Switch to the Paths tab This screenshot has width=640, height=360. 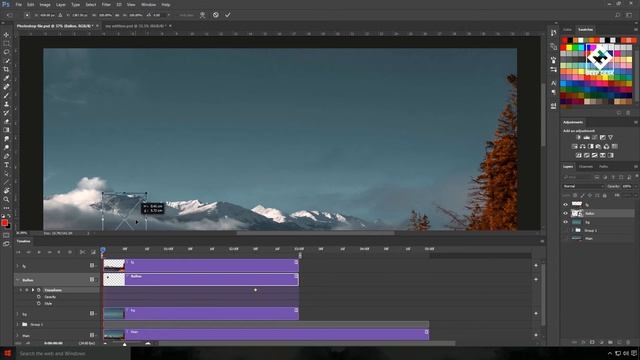pyautogui.click(x=604, y=167)
